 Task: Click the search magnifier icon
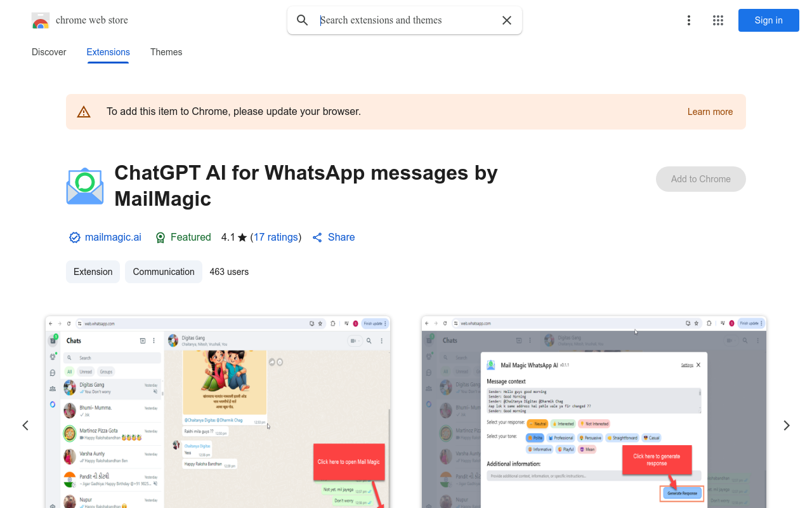click(303, 20)
